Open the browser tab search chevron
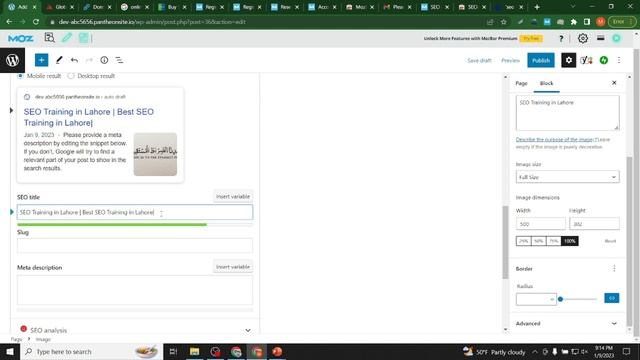Viewport: 640px width, 360px height. click(573, 7)
